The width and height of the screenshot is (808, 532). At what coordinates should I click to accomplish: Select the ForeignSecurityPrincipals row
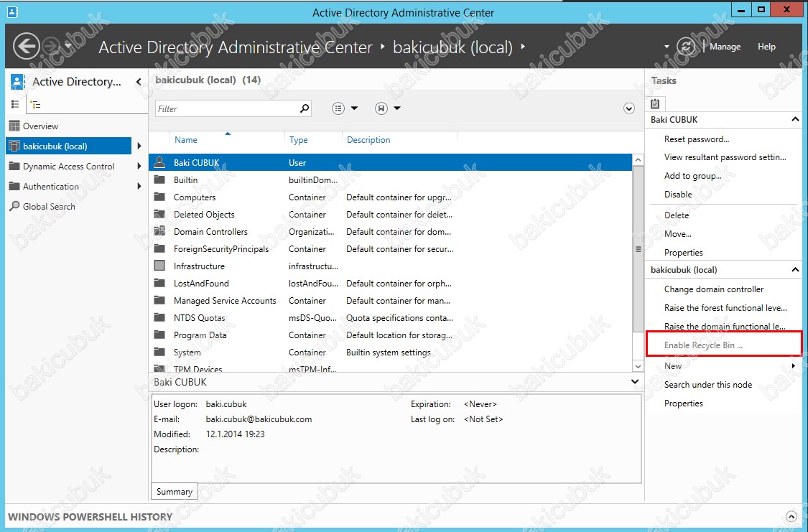tap(391, 248)
